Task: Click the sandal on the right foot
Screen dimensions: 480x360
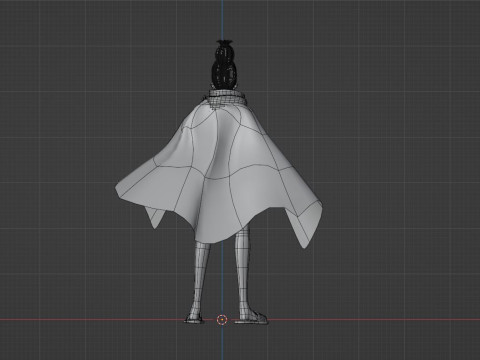Action: click(x=252, y=318)
